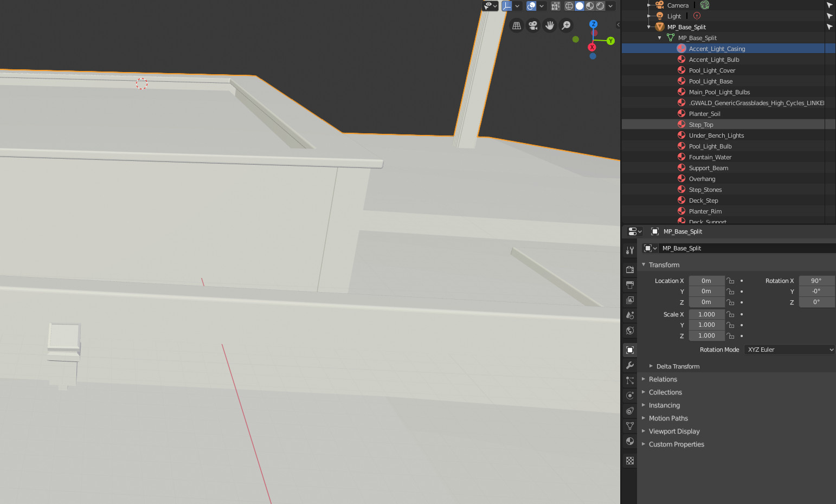
Task: Switch to solid viewport shading
Action: [580, 6]
